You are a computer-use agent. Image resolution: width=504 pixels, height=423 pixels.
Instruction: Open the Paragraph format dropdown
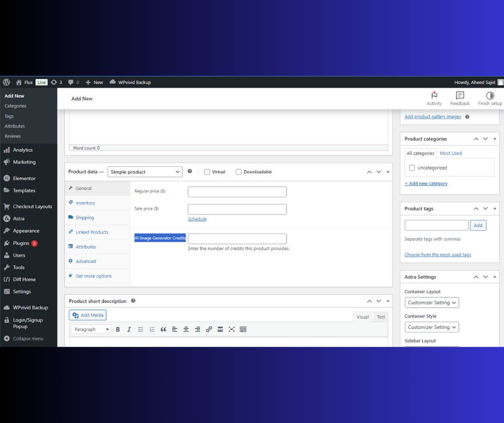90,330
